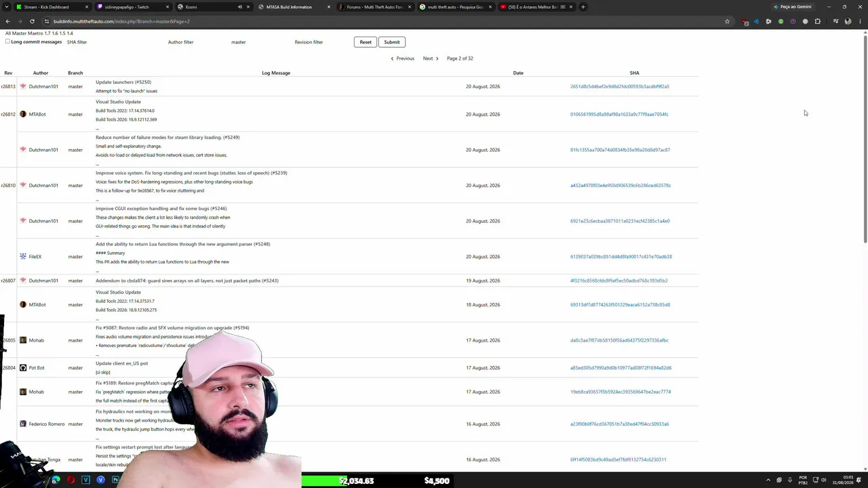Open Opera browser from the taskbar
This screenshot has height=488, width=868.
click(71, 480)
